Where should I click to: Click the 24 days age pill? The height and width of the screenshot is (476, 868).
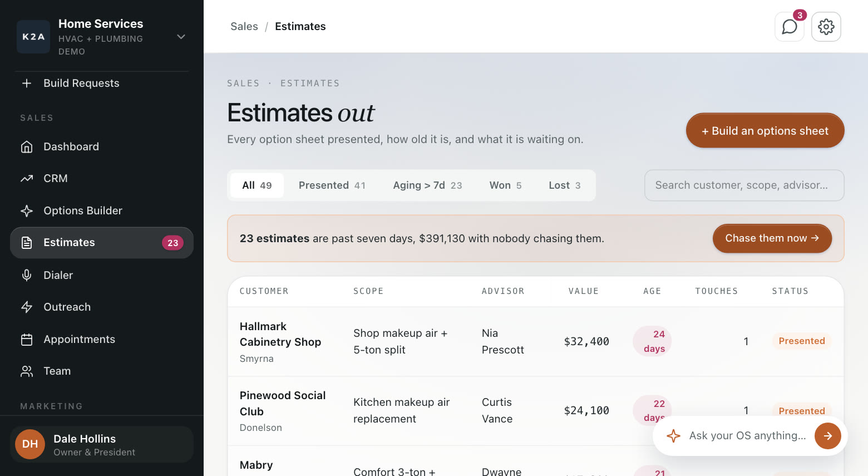[653, 341]
